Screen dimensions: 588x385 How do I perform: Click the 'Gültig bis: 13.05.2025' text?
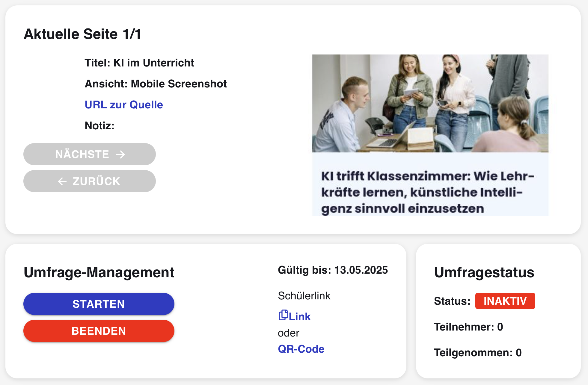pos(333,270)
